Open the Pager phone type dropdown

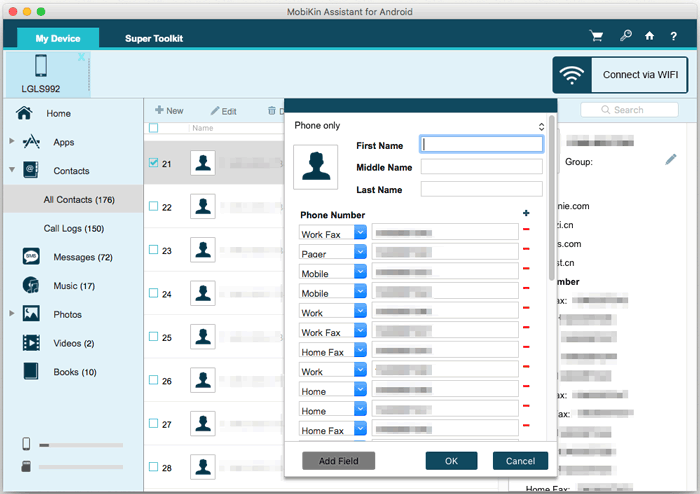click(360, 252)
